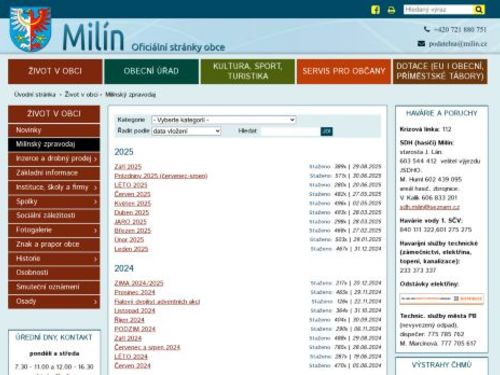The width and height of the screenshot is (500, 375).
Task: Click the yellow search magnifier button
Action: (x=478, y=10)
